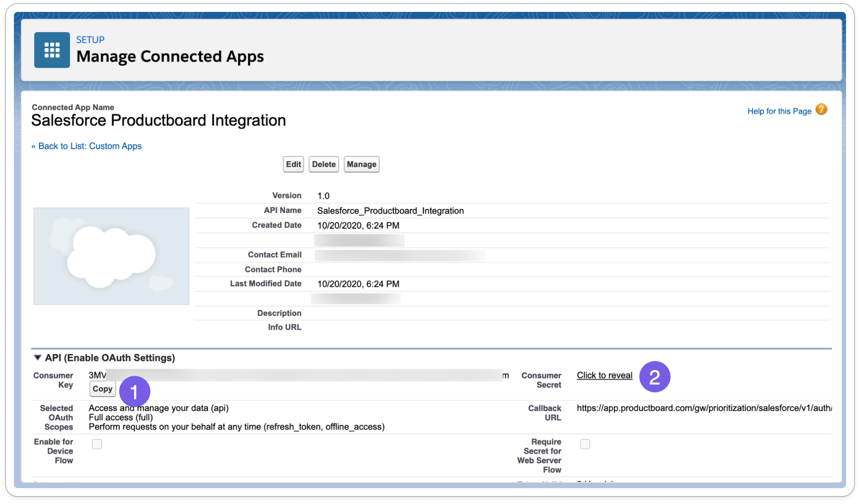860x504 pixels.
Task: Click the Contact Phone field label
Action: click(273, 269)
